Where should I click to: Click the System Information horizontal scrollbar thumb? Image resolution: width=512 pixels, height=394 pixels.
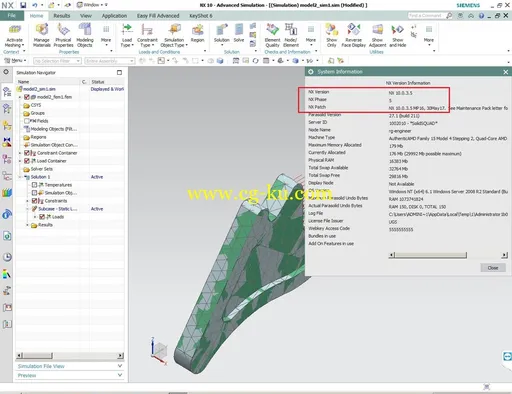tap(431, 255)
